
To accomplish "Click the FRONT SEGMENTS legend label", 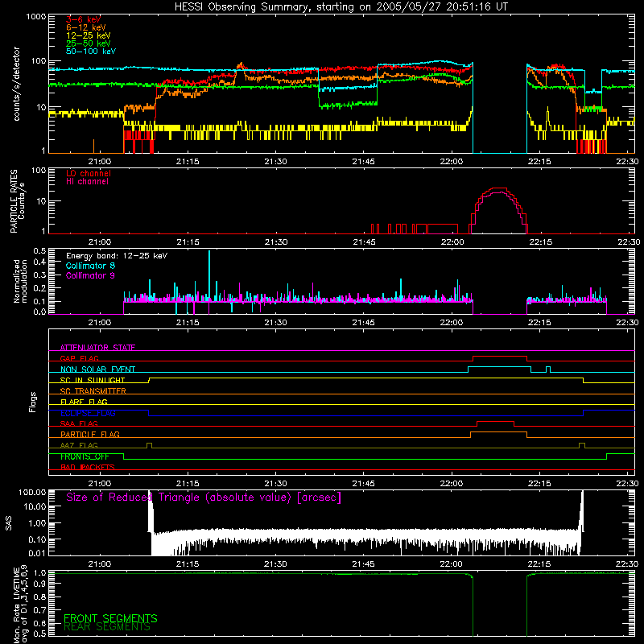I will point(110,618).
